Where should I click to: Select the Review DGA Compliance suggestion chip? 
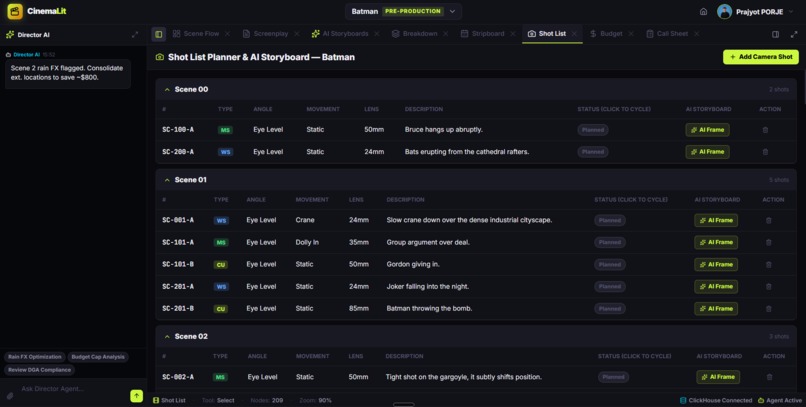pyautogui.click(x=39, y=370)
